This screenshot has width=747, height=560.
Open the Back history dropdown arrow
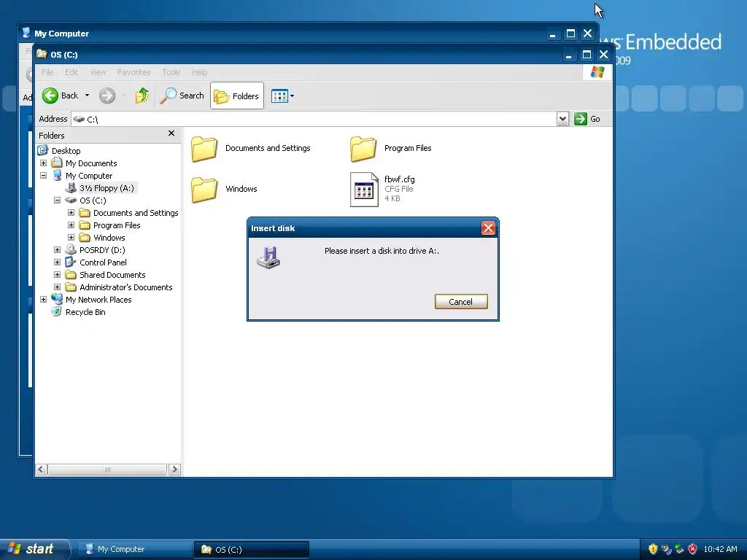coord(88,96)
